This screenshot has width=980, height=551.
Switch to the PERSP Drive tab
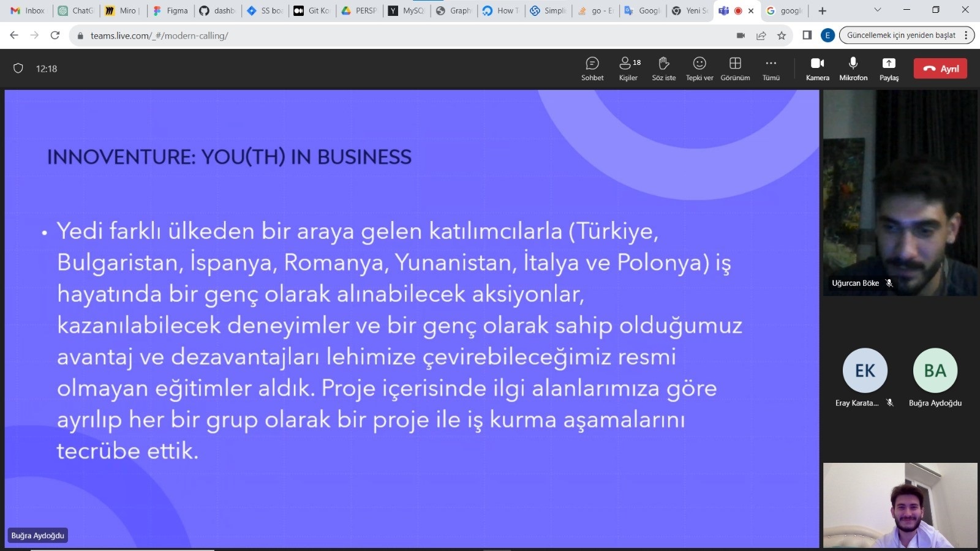pos(360,10)
